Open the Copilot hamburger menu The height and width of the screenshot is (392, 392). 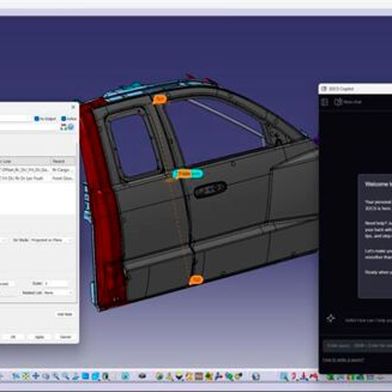324,102
